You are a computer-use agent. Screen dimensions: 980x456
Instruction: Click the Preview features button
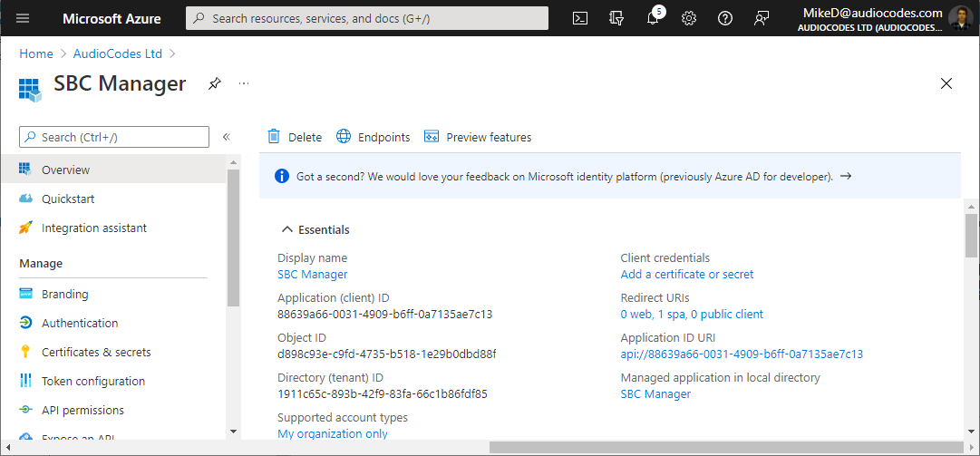point(478,137)
